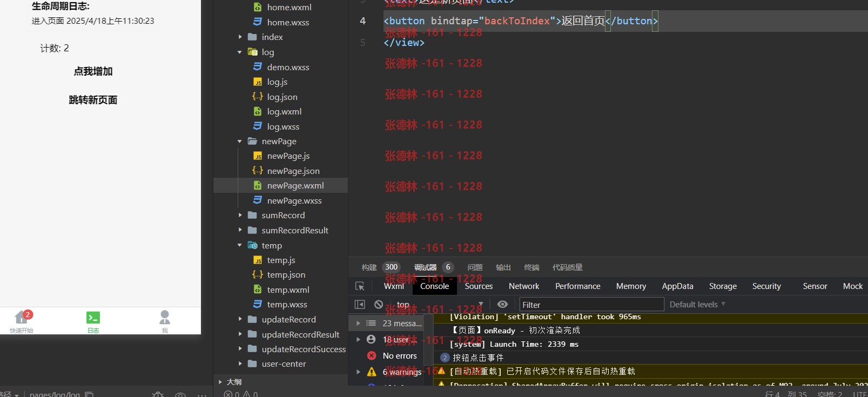Viewport: 868px width, 397px height.
Task: Tap the 跳转新页面 button in simulator
Action: (x=93, y=100)
